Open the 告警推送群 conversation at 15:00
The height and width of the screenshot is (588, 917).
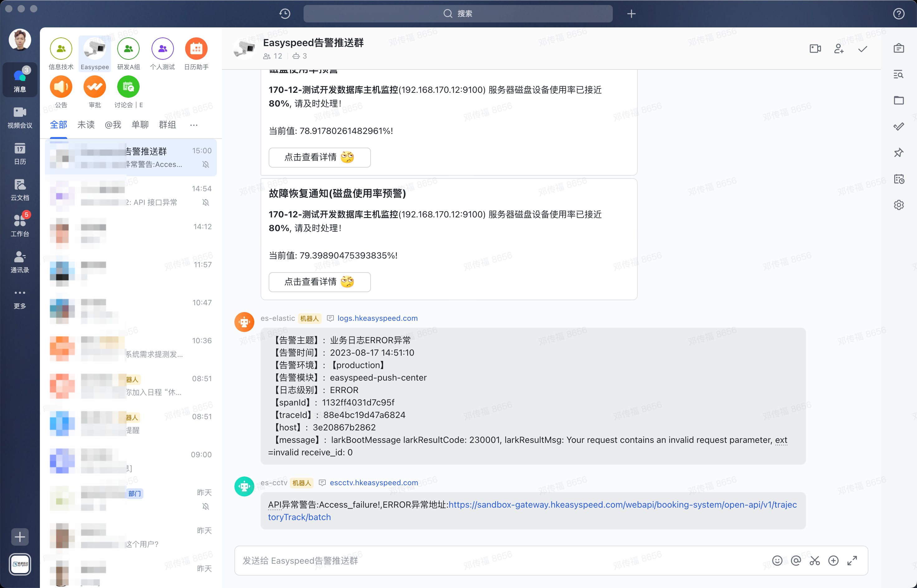click(131, 157)
